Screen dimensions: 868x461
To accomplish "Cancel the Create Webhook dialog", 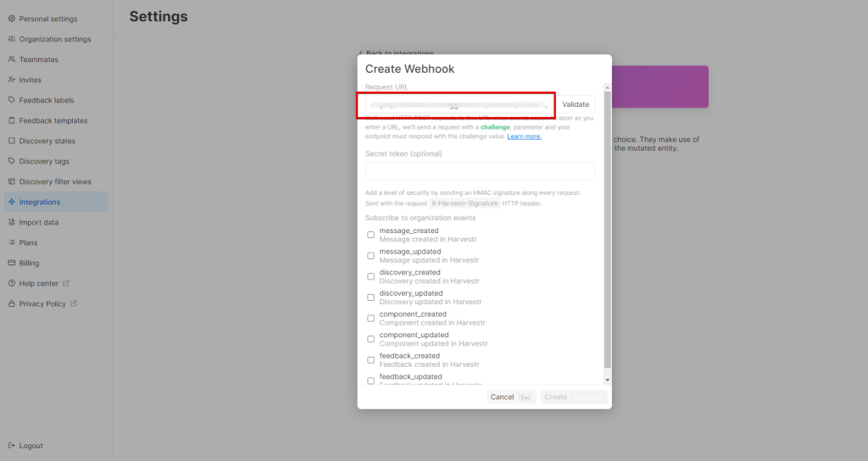I will (502, 397).
